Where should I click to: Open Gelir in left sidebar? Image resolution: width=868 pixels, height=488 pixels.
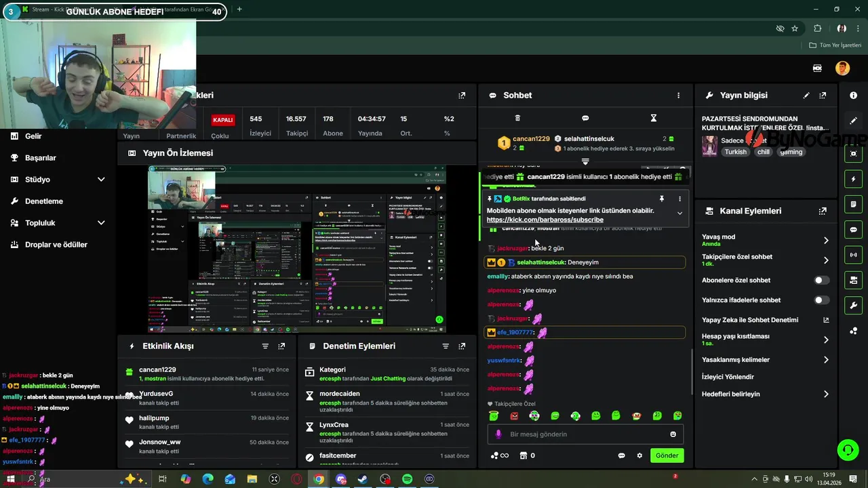pos(33,136)
